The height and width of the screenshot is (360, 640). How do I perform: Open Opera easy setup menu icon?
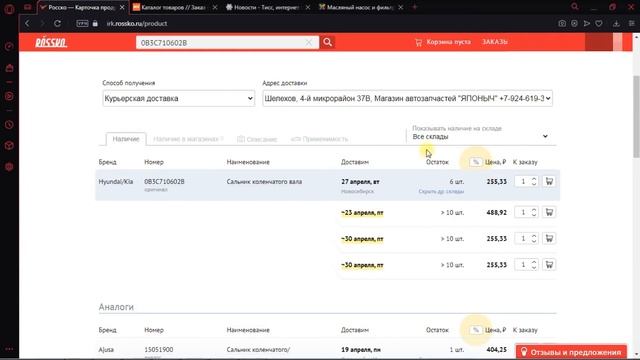[x=631, y=24]
